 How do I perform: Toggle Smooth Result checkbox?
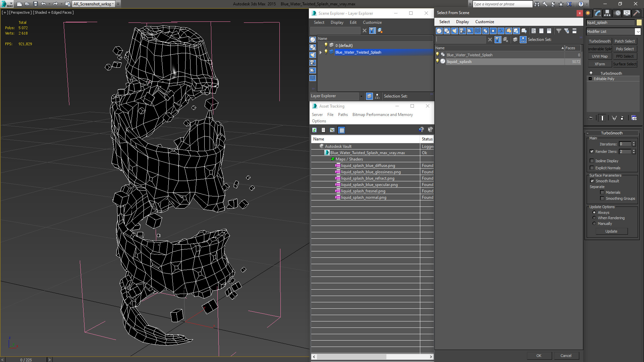click(592, 181)
